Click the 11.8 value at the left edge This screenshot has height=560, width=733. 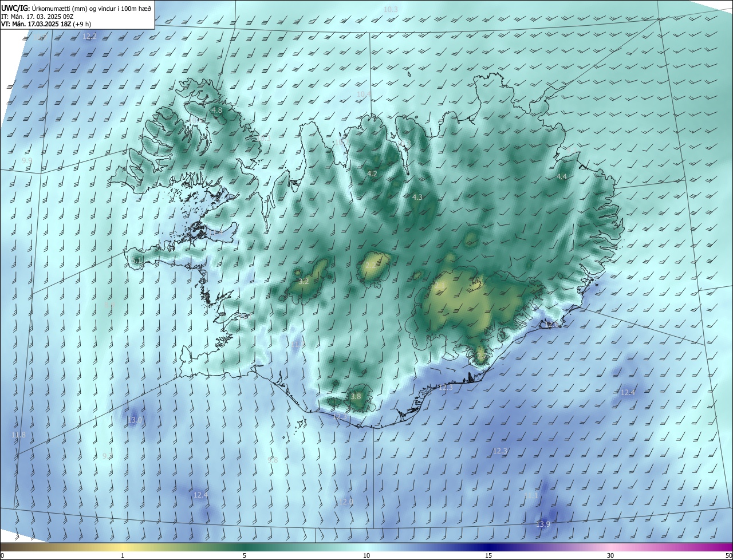18,435
